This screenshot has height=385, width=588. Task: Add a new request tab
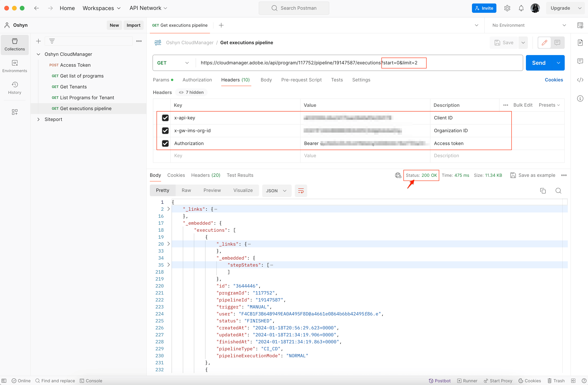tap(221, 25)
